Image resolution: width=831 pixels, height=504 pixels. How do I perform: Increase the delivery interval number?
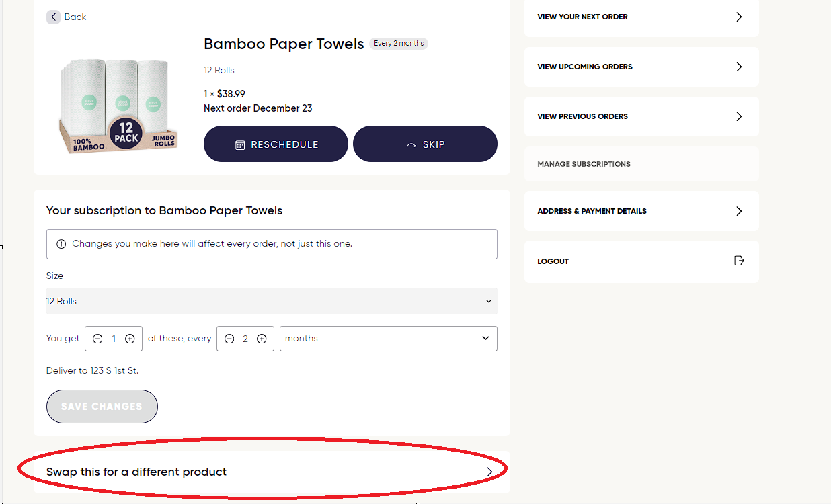(262, 339)
